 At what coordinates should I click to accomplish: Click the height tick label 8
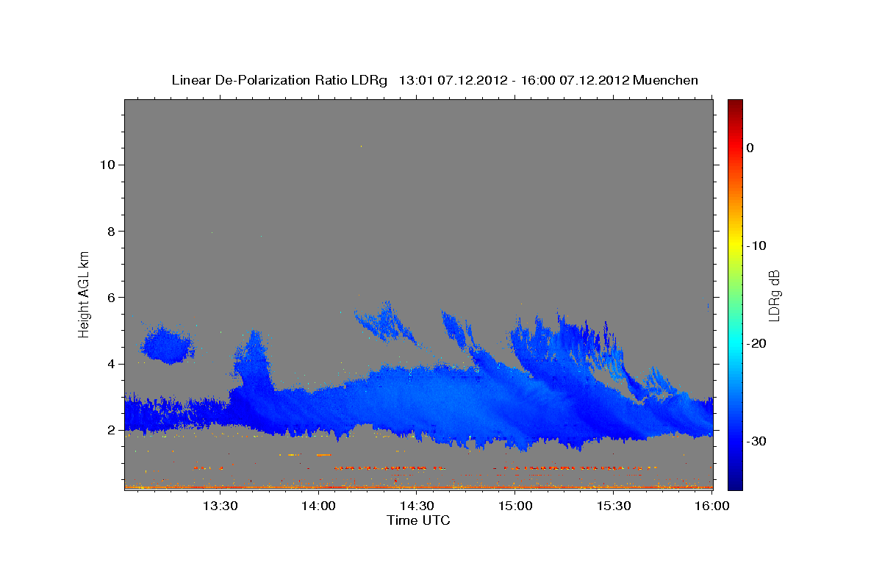pos(111,231)
